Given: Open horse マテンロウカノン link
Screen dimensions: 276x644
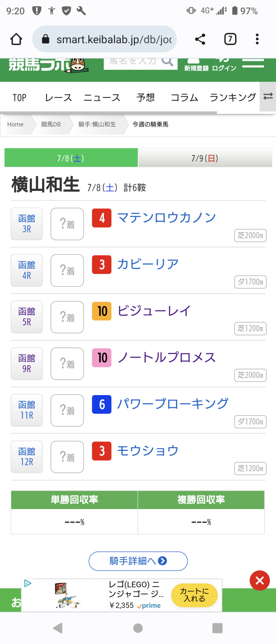Looking at the screenshot, I should tap(167, 218).
